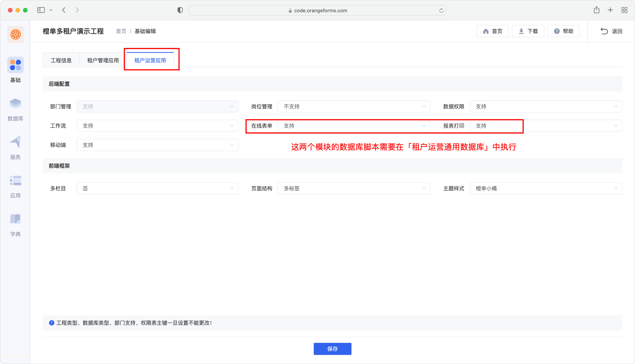
Task: Open the 移动端 dropdown
Action: click(157, 145)
